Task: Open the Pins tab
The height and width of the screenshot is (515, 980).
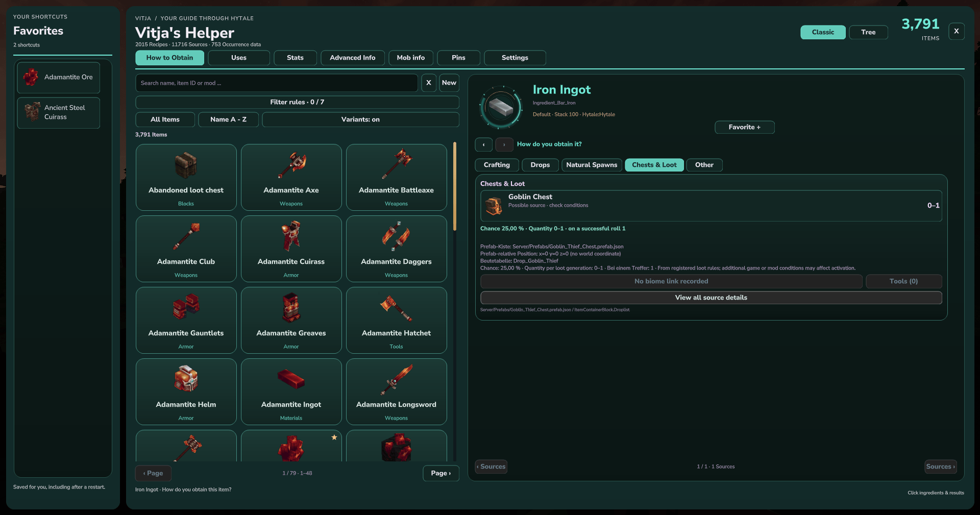Action: (x=458, y=58)
